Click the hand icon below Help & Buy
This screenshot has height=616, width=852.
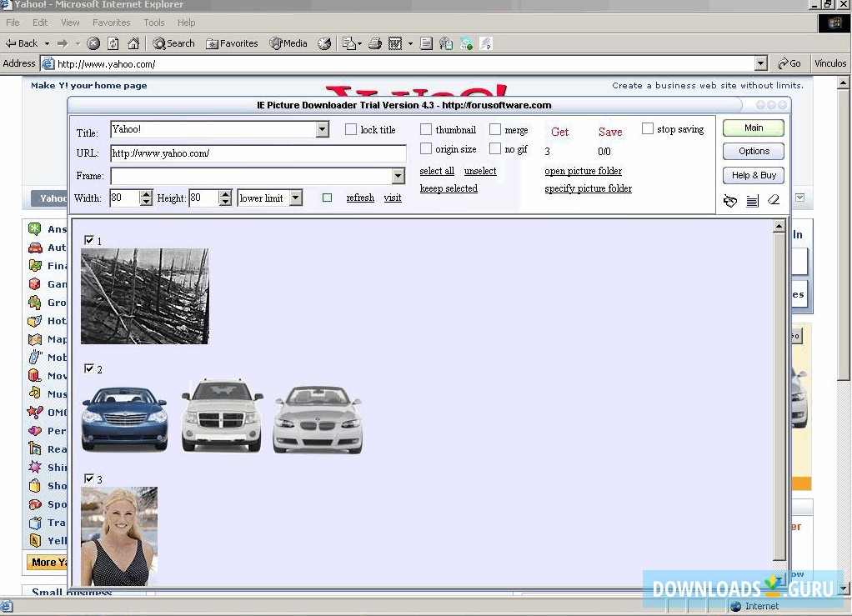[x=730, y=200]
